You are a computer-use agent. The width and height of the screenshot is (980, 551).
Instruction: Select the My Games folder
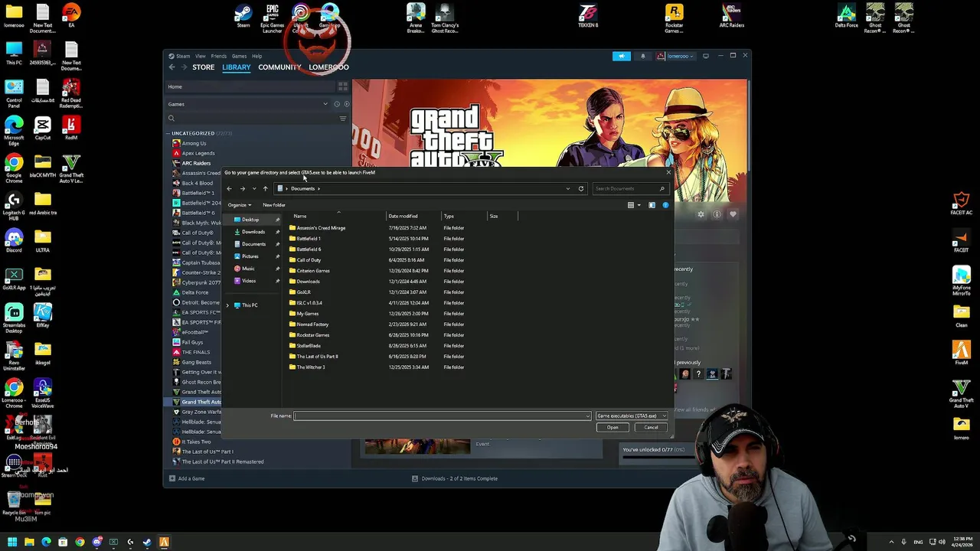click(x=307, y=314)
